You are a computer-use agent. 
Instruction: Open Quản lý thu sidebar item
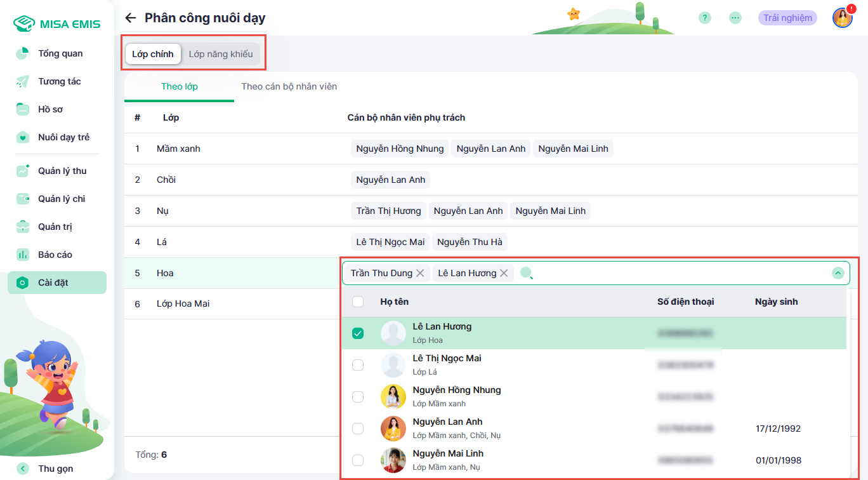pos(62,171)
